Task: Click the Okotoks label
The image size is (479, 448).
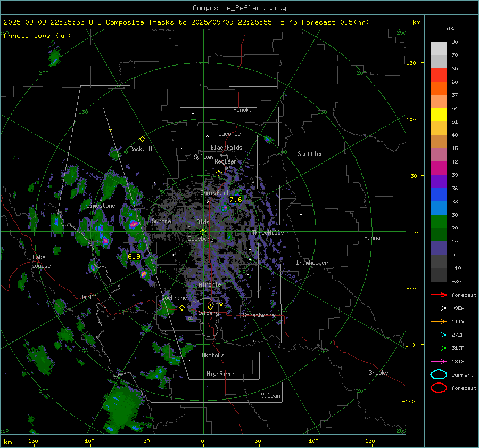Action: coord(213,355)
